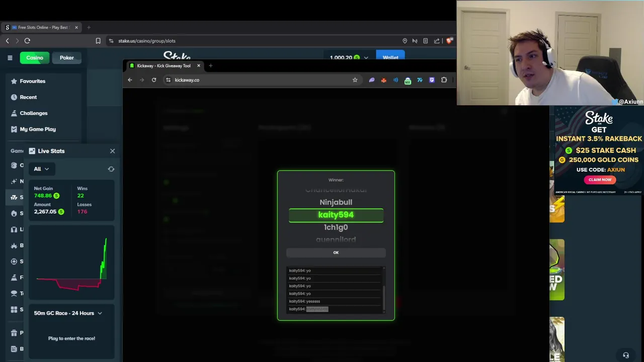The height and width of the screenshot is (362, 644).
Task: Click the Challenges target icon
Action: 14,113
